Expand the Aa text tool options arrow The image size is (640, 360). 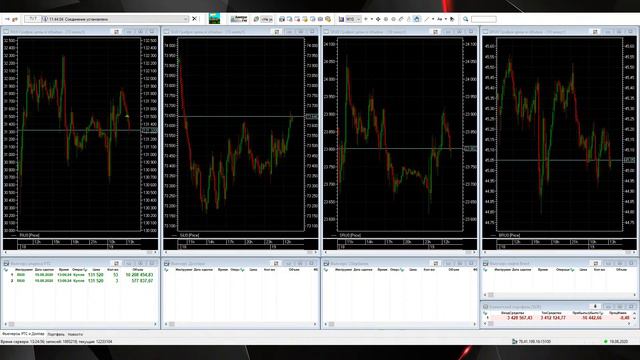tap(445, 19)
